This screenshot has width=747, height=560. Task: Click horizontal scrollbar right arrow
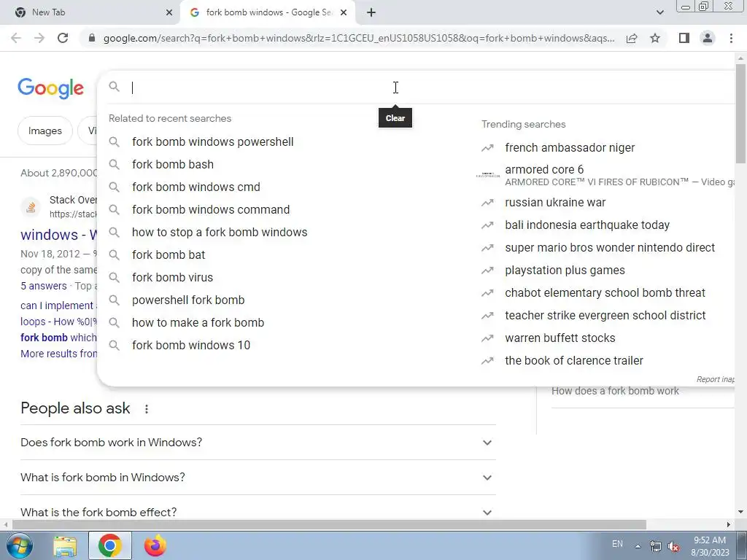[x=729, y=525]
